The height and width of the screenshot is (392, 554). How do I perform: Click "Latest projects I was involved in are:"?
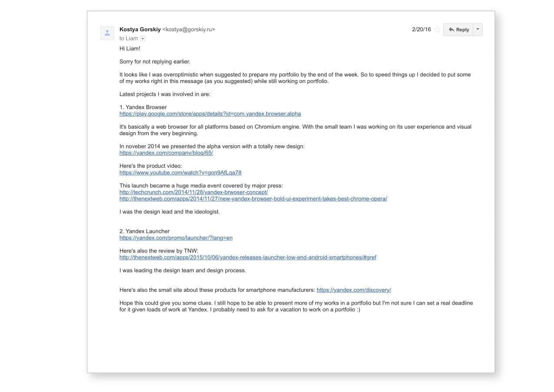point(165,94)
